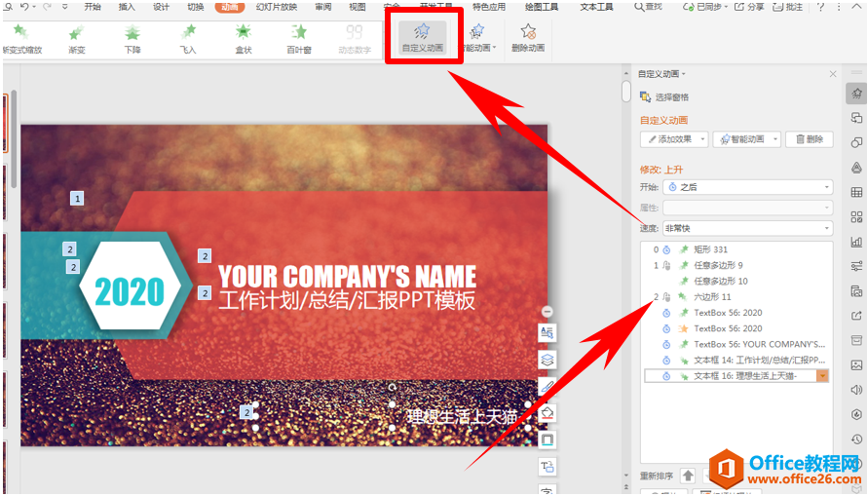Image resolution: width=868 pixels, height=496 pixels.
Task: Click the bar chart icon in right sidebar
Action: [x=856, y=242]
